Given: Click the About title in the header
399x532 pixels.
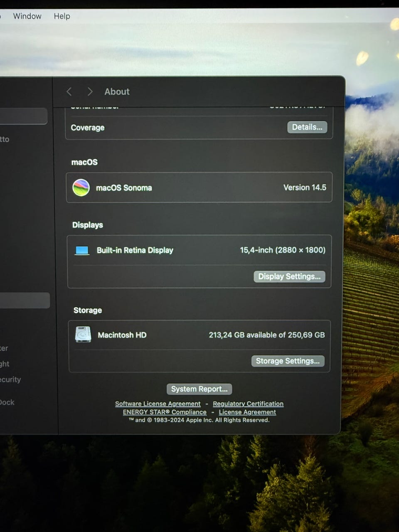Looking at the screenshot, I should pos(117,91).
